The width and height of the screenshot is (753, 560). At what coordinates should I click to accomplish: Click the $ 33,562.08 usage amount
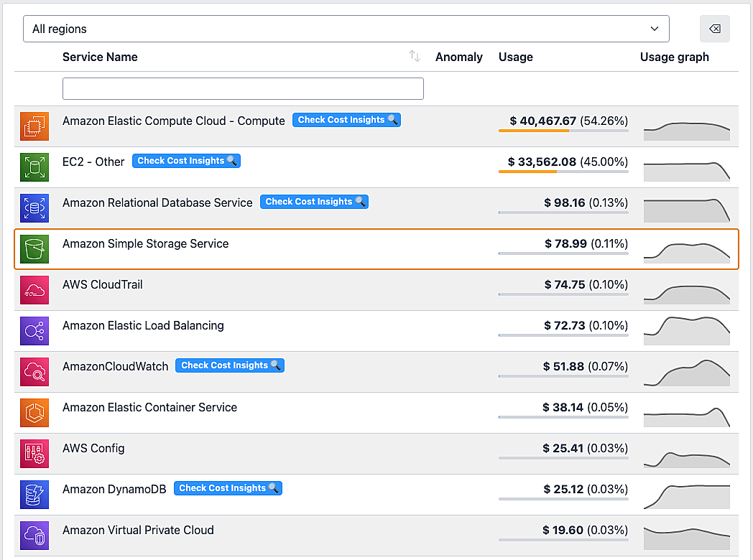[x=542, y=162]
